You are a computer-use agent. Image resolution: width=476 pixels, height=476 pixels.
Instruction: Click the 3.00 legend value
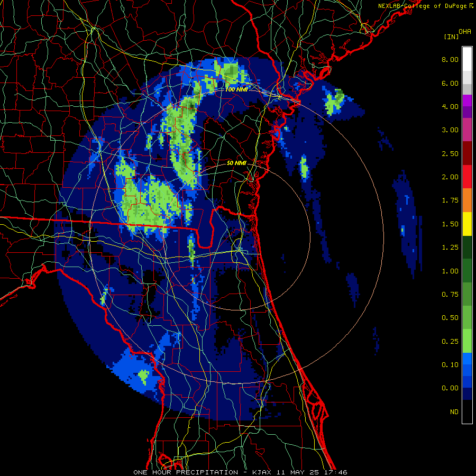pyautogui.click(x=450, y=130)
